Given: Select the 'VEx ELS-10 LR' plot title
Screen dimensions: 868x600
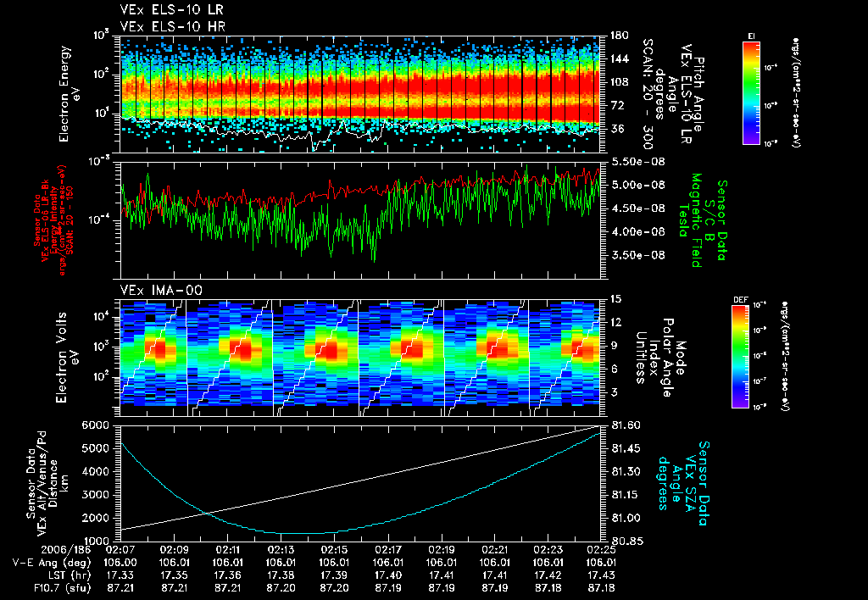Looking at the screenshot, I should click(x=172, y=10).
